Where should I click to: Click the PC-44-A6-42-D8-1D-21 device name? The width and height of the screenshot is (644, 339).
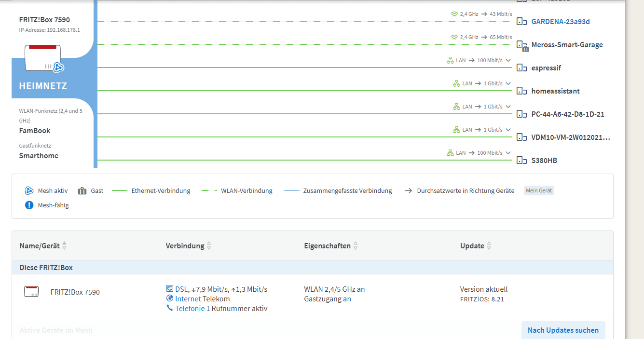568,114
